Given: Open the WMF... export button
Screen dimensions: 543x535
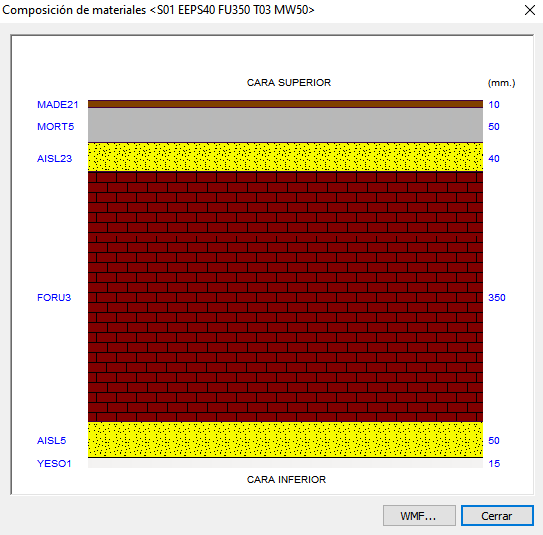Looking at the screenshot, I should coord(419,516).
